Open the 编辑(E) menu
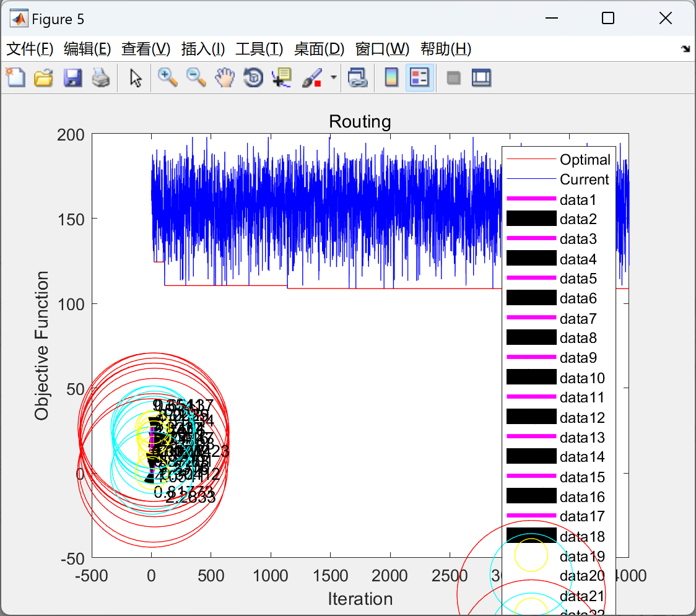This screenshot has height=616, width=696. click(87, 49)
